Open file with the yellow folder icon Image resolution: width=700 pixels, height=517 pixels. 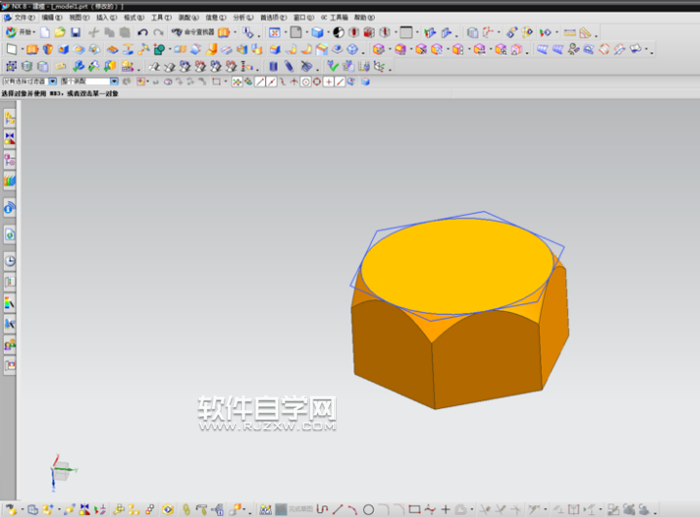tap(60, 33)
